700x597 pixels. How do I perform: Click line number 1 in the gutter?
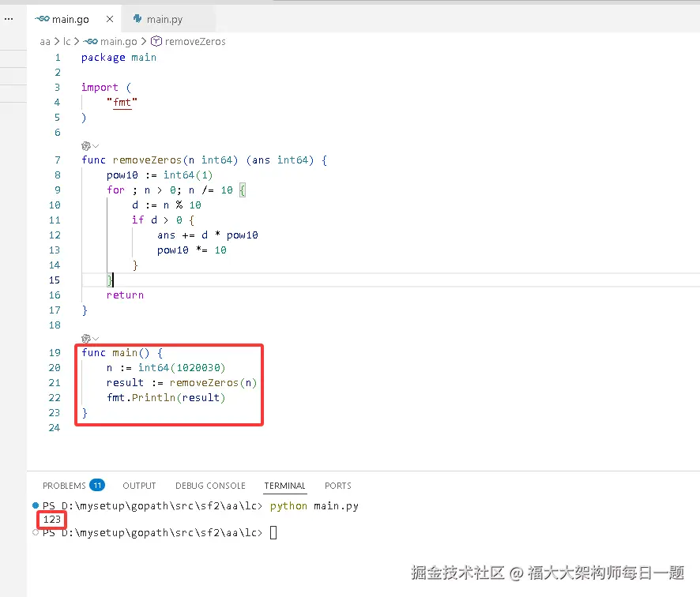pyautogui.click(x=58, y=58)
